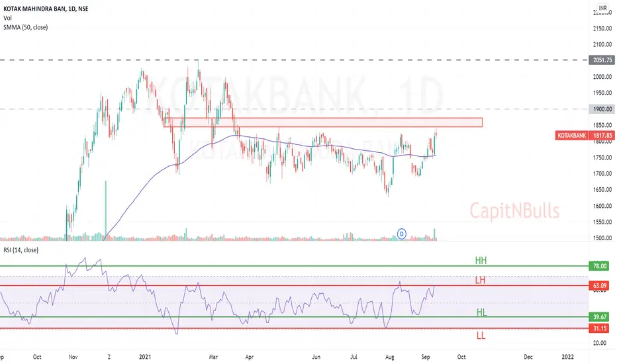Click the 39.67 RSI level label
The height and width of the screenshot is (364, 617).
tap(599, 317)
